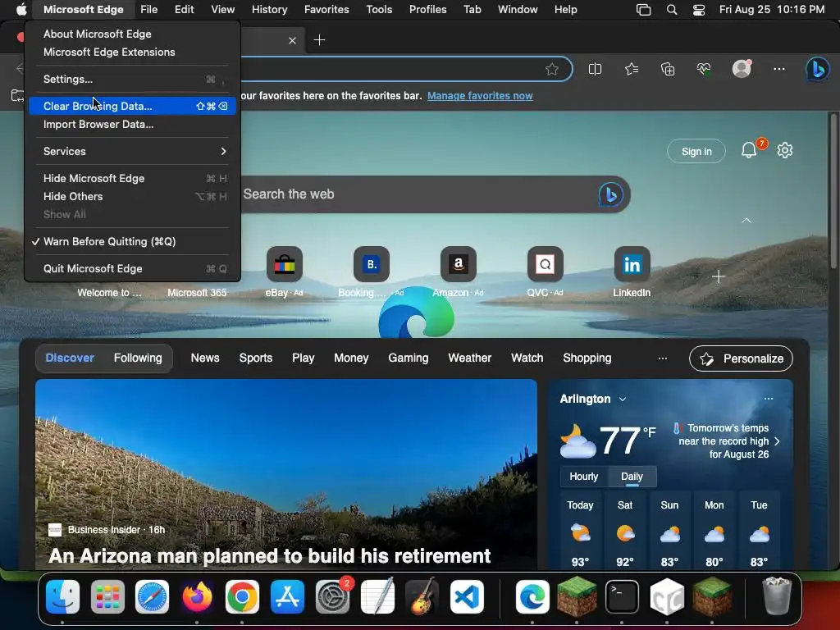Image resolution: width=840 pixels, height=630 pixels.
Task: Open the split screen icon in toolbar
Action: click(x=595, y=69)
